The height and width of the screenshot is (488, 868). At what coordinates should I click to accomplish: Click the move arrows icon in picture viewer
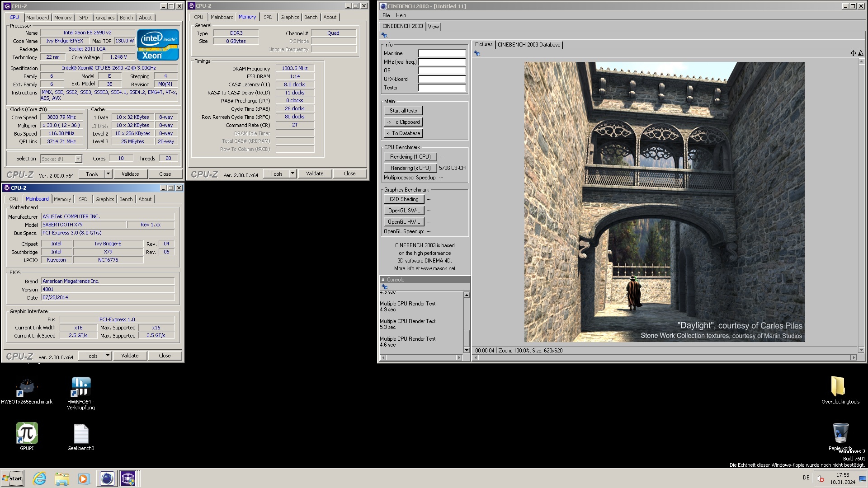point(853,53)
